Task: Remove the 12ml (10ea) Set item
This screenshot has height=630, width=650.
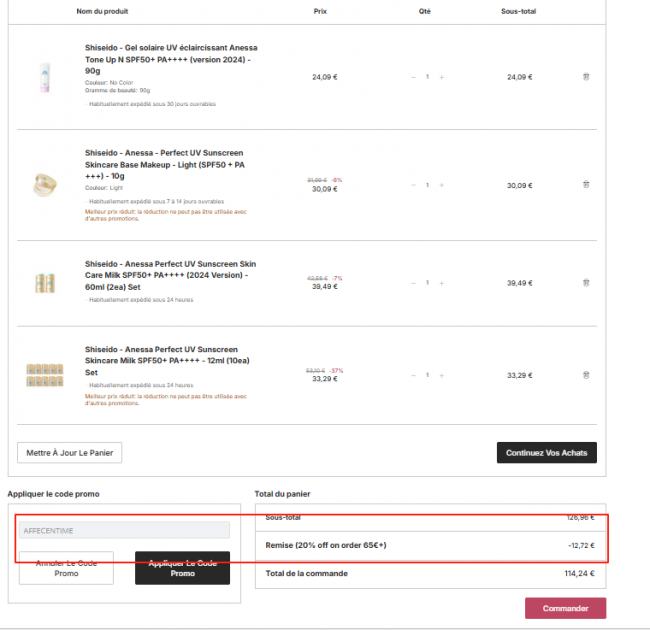Action: point(586,375)
